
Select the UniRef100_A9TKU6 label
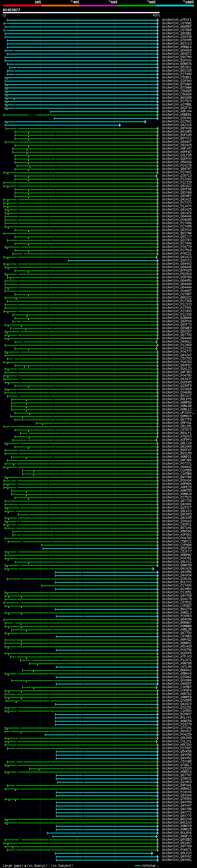[176, 128]
